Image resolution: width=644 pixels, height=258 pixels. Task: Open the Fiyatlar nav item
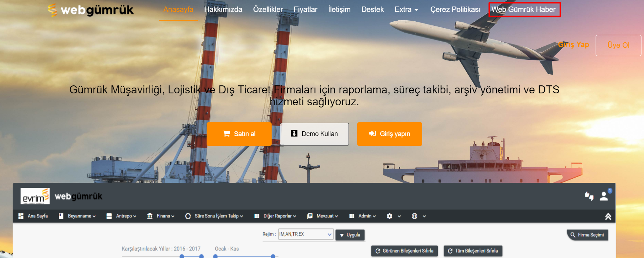tap(306, 9)
